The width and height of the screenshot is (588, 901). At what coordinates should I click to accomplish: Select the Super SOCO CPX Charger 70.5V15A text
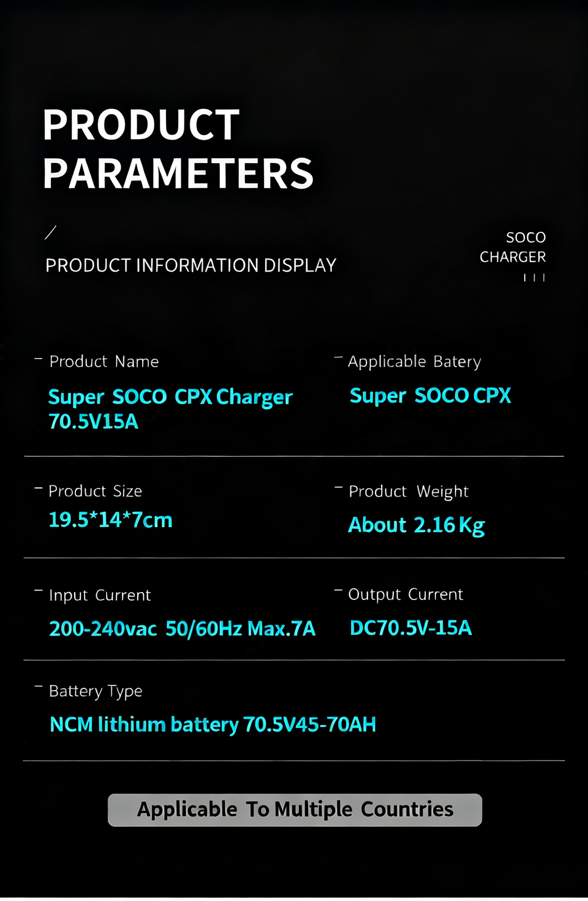tap(170, 409)
